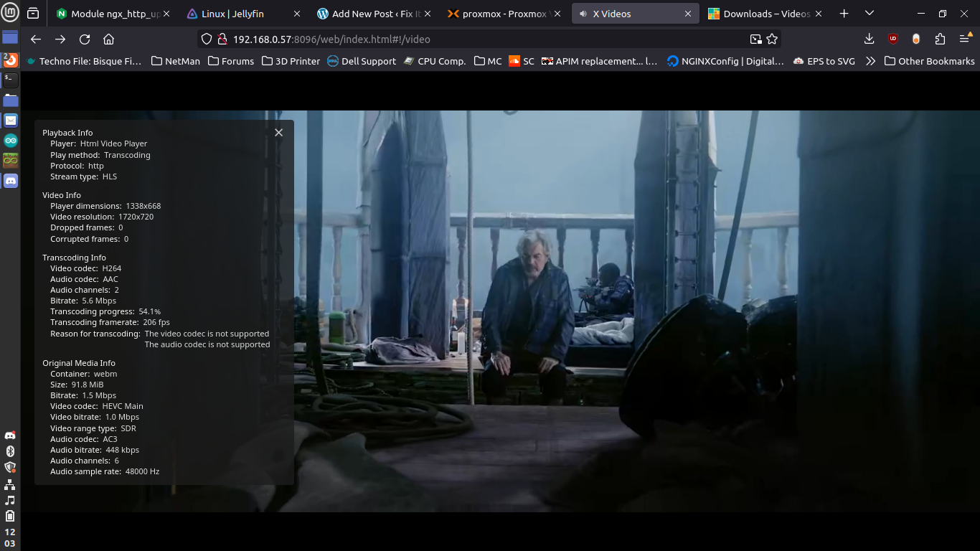Click the shield tracking protection icon
Viewport: 980px width, 551px height.
pos(207,39)
